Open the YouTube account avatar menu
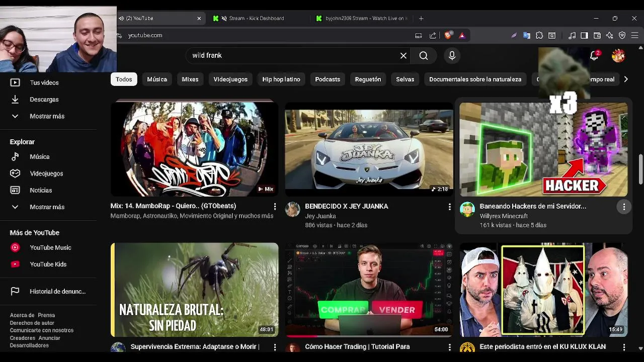Screen dimensions: 644x362 [x=618, y=56]
